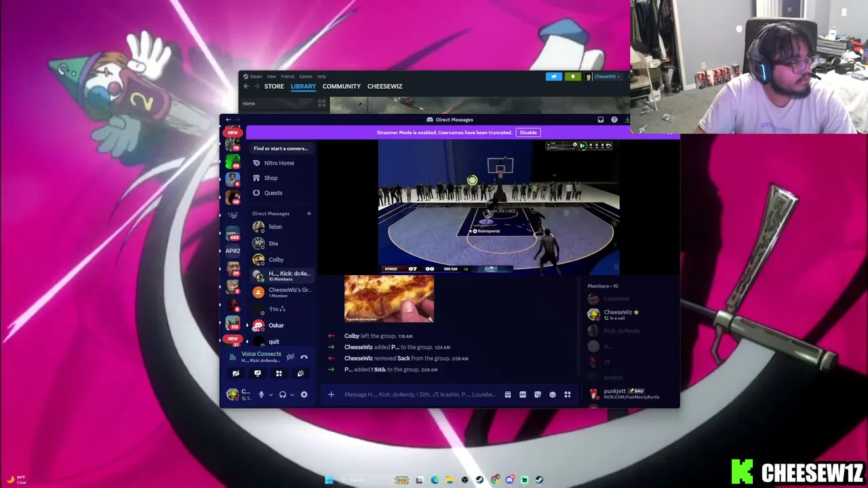The height and width of the screenshot is (488, 868).
Task: Open the pizza image attachment
Action: (389, 298)
